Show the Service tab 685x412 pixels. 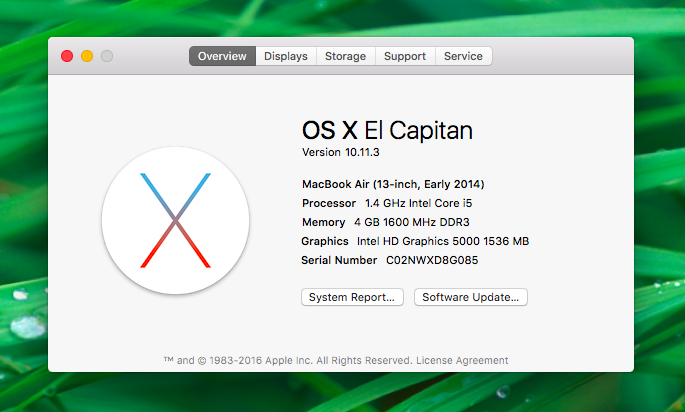[x=463, y=57]
